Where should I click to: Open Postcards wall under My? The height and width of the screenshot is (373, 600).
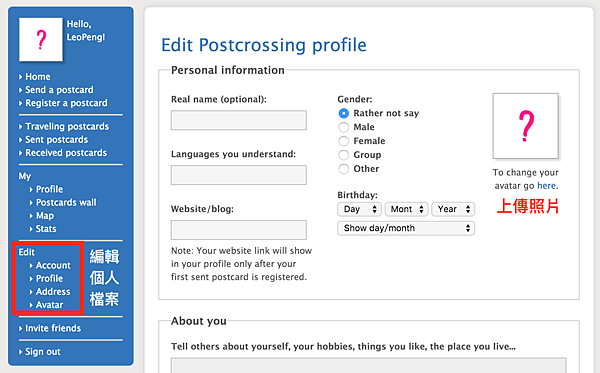point(66,202)
